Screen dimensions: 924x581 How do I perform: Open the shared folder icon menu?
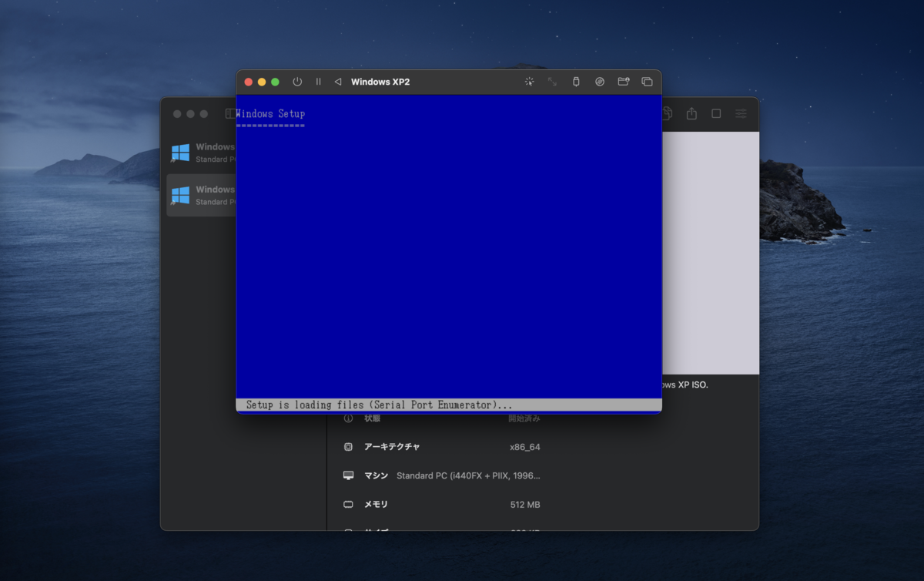[624, 82]
